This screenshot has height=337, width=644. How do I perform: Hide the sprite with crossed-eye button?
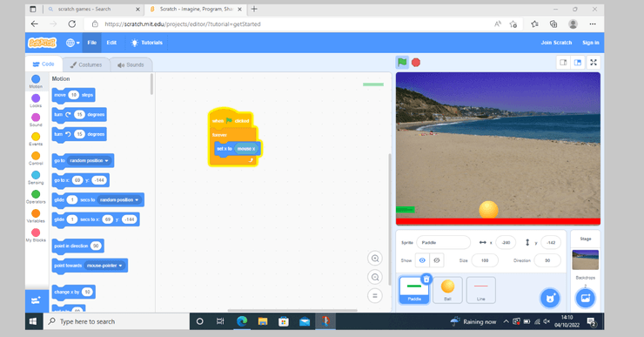437,260
